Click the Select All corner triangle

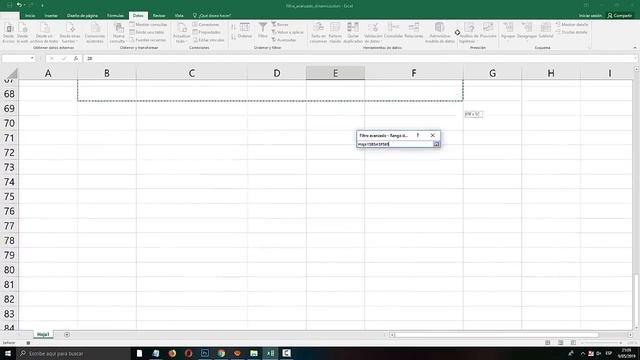[12, 73]
